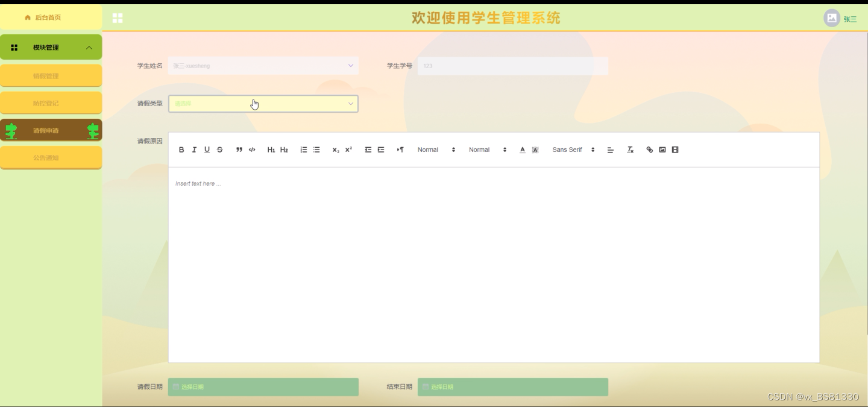Decrease the text indent
Image resolution: width=868 pixels, height=407 pixels.
click(x=368, y=150)
